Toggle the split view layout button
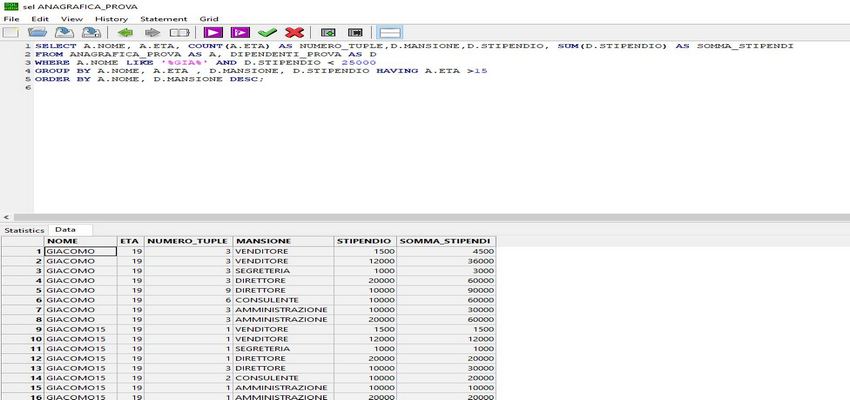The image size is (850, 400). tap(389, 33)
